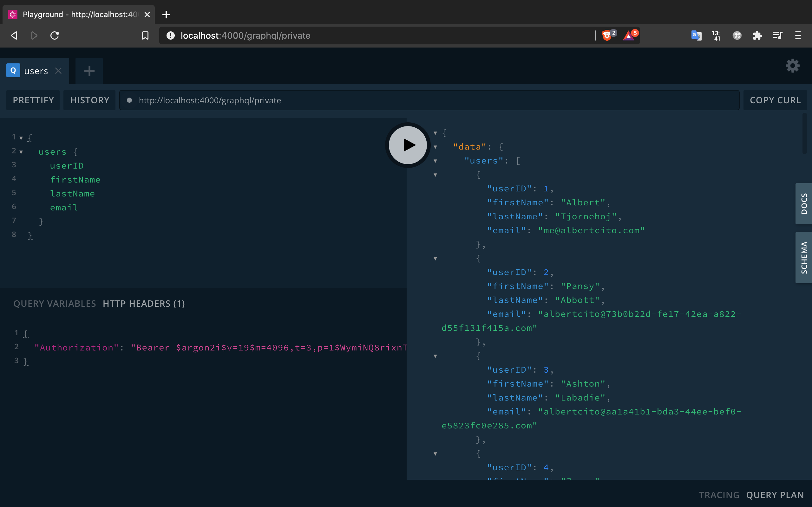Select the HISTORY tab

89,100
